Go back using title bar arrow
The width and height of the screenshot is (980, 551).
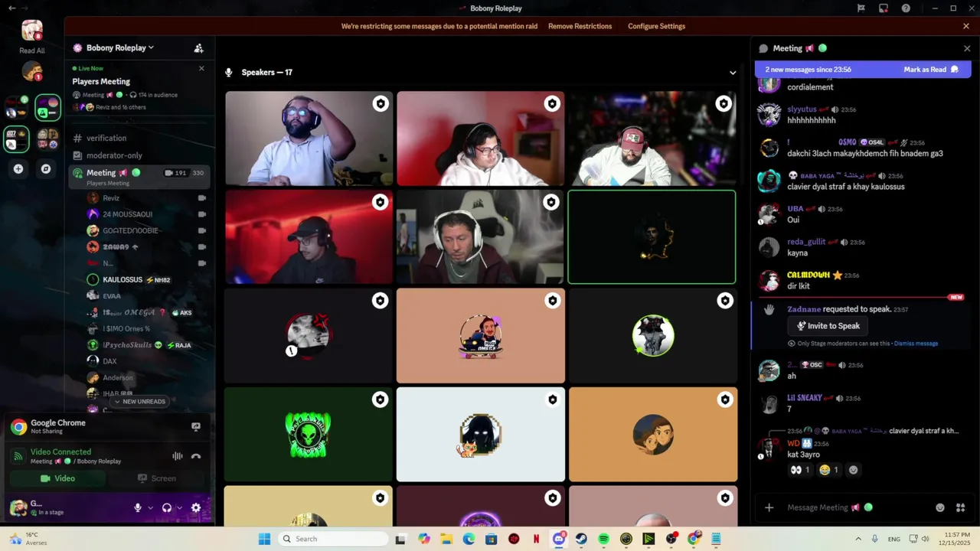(11, 8)
